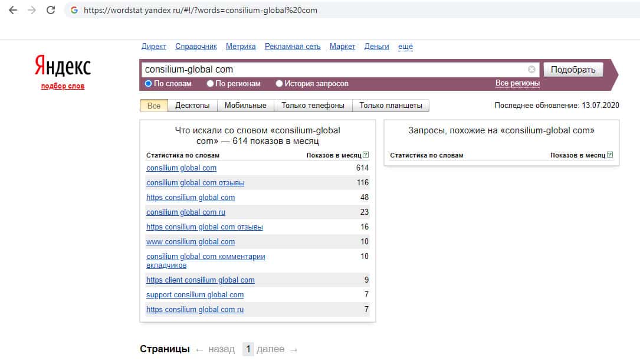The height and width of the screenshot is (364, 640).
Task: Switch to the 'Мобильные' tab
Action: [x=245, y=106]
